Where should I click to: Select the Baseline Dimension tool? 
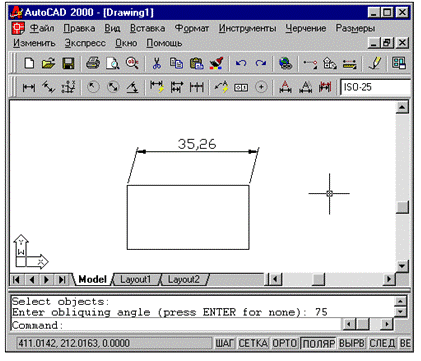pyautogui.click(x=177, y=87)
